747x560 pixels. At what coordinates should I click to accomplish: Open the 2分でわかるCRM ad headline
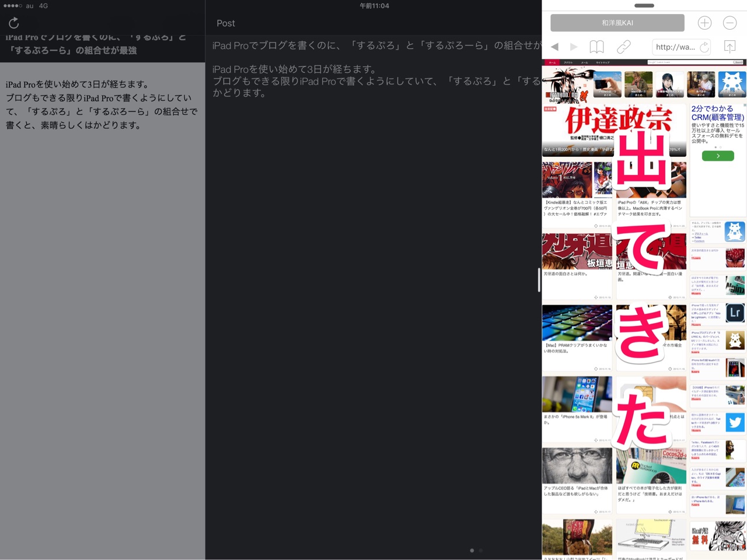(718, 113)
